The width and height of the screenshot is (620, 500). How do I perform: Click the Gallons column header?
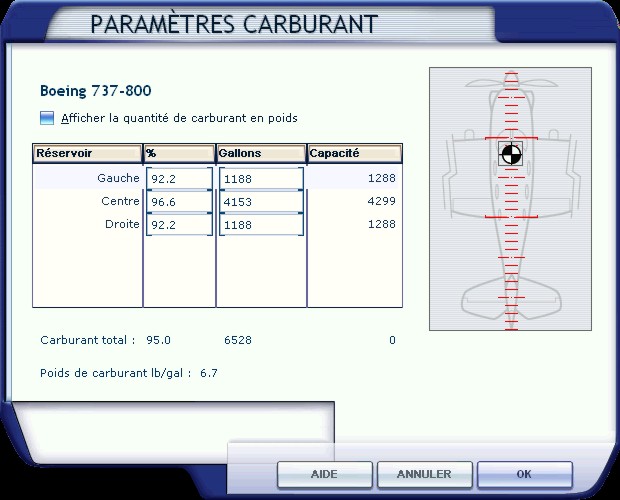coord(261,153)
